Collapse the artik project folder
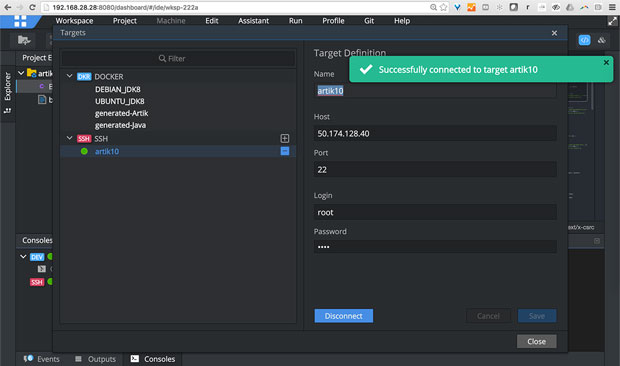The image size is (620, 366). click(x=21, y=73)
